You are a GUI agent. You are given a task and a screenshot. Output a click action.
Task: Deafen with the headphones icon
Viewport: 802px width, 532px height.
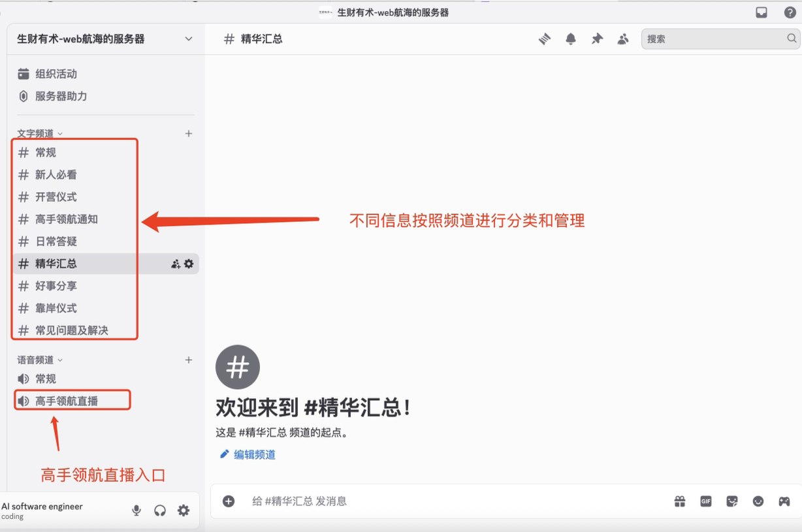click(x=160, y=510)
